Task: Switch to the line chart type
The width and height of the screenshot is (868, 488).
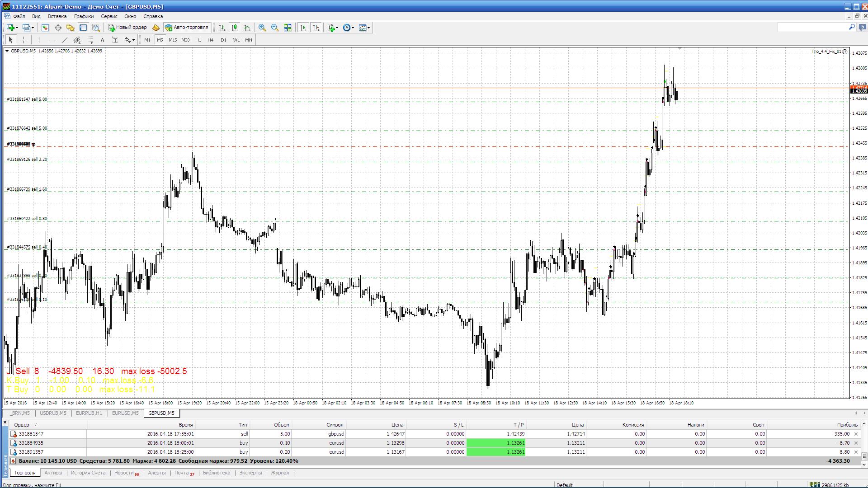Action: coord(247,28)
